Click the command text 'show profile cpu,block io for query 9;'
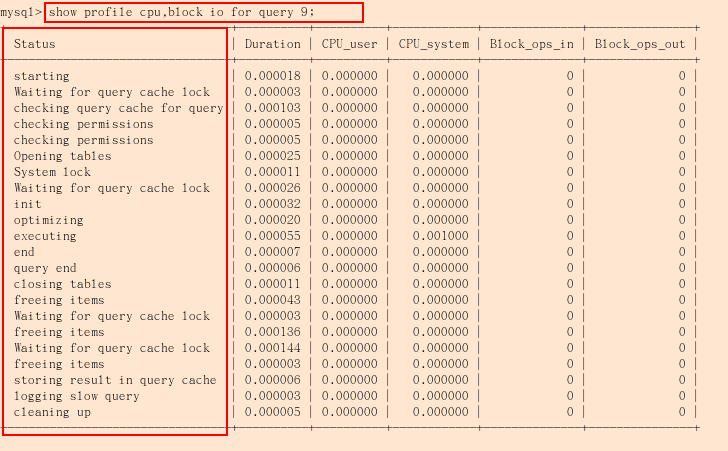This screenshot has width=728, height=451. point(182,12)
